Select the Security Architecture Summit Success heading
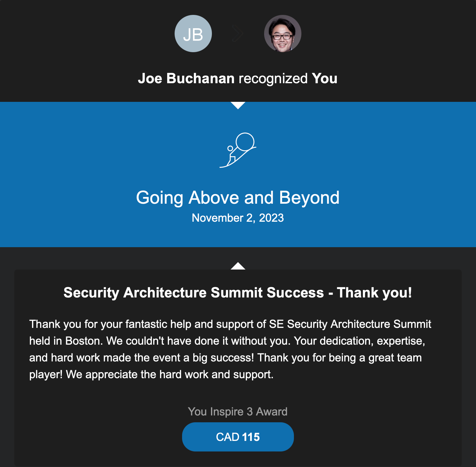This screenshot has width=476, height=467. [238, 292]
